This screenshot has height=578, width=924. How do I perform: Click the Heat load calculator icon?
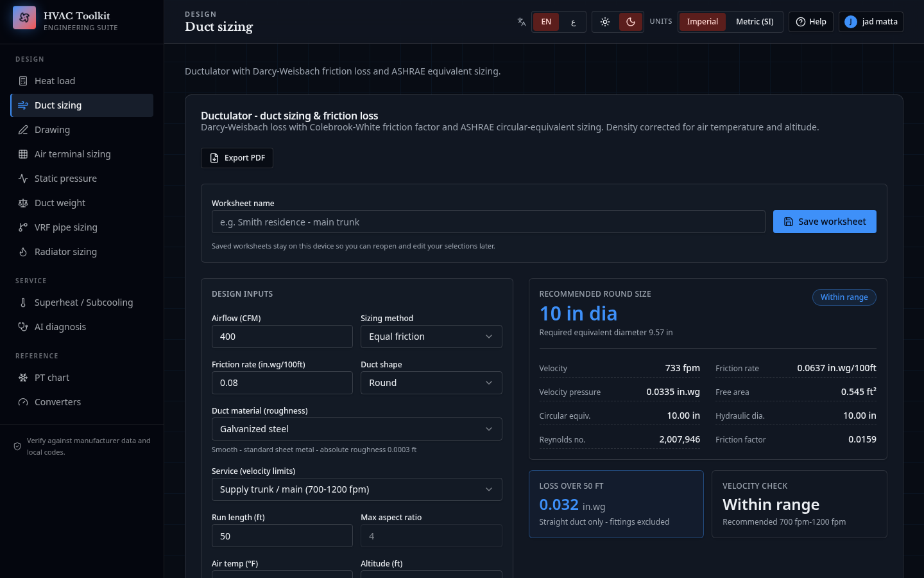click(23, 81)
